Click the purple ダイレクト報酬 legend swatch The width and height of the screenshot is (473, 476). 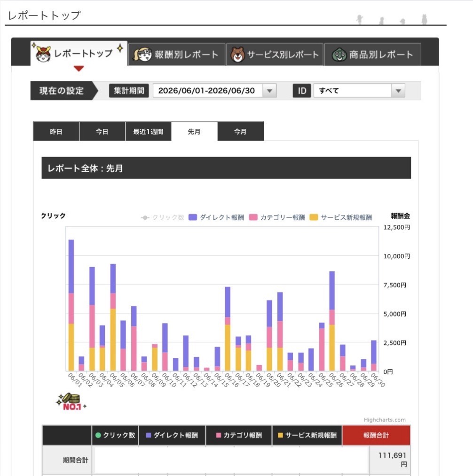193,217
